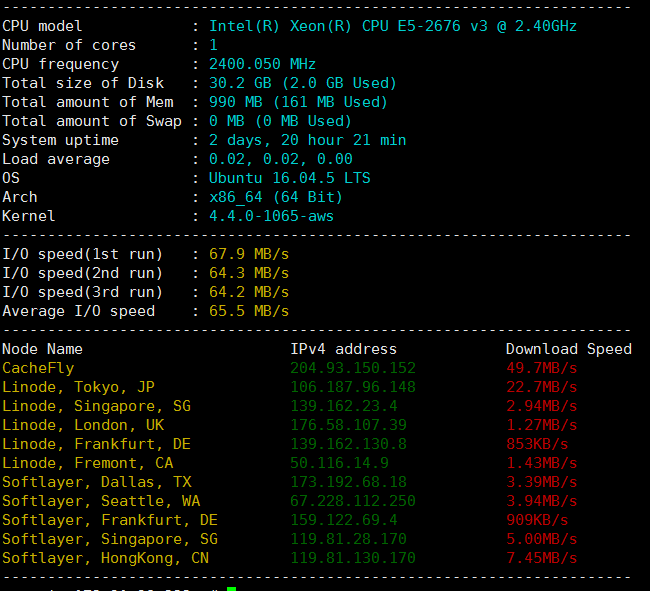
Task: Click the Softlayer Dallas IP 173.192.68.18
Action: [348, 482]
